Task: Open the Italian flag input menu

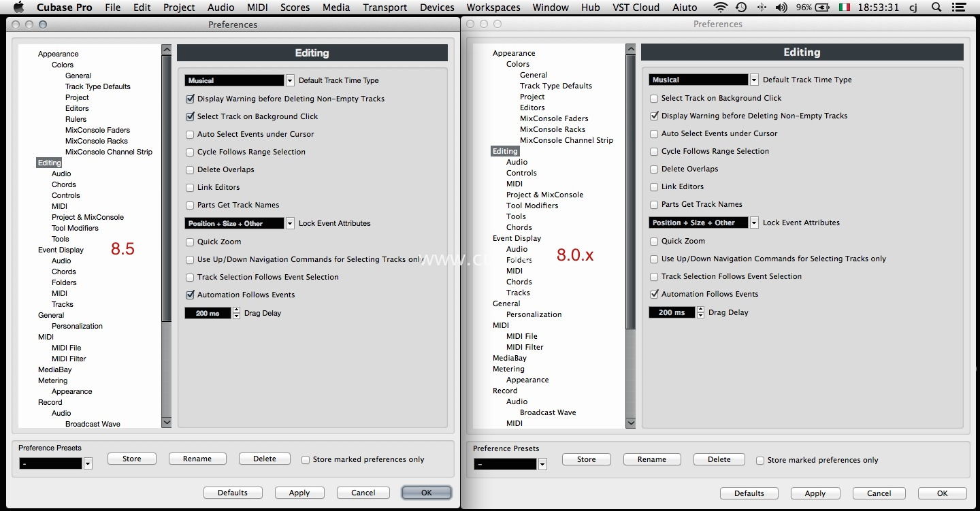Action: (845, 7)
